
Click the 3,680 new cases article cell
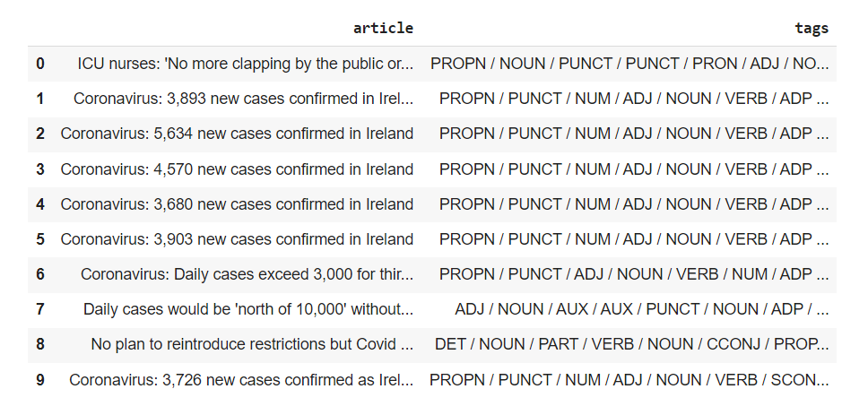[x=237, y=203]
